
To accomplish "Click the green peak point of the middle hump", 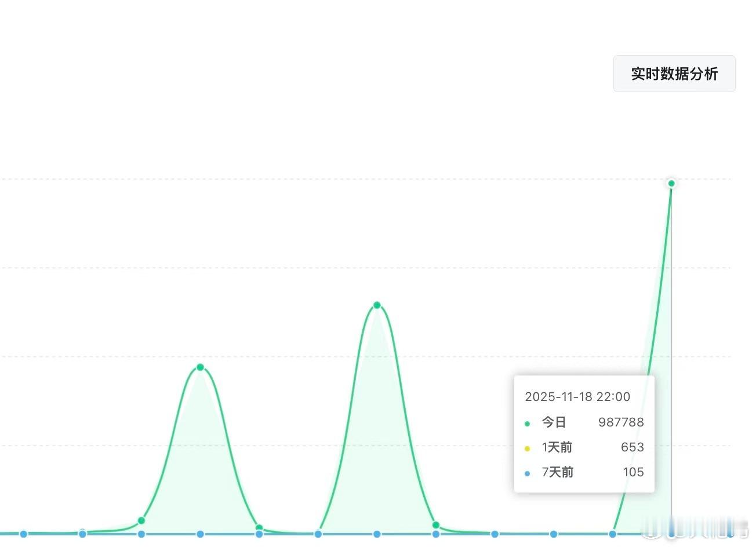I will [377, 305].
